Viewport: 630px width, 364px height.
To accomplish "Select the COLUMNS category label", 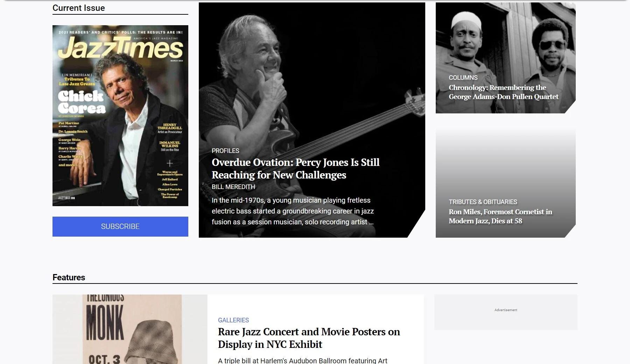I will point(463,78).
